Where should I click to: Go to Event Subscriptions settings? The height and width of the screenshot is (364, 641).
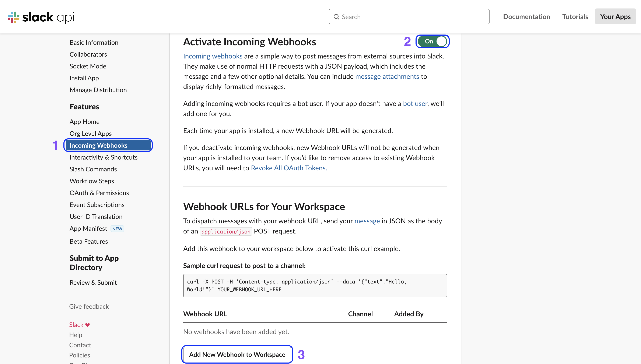97,205
